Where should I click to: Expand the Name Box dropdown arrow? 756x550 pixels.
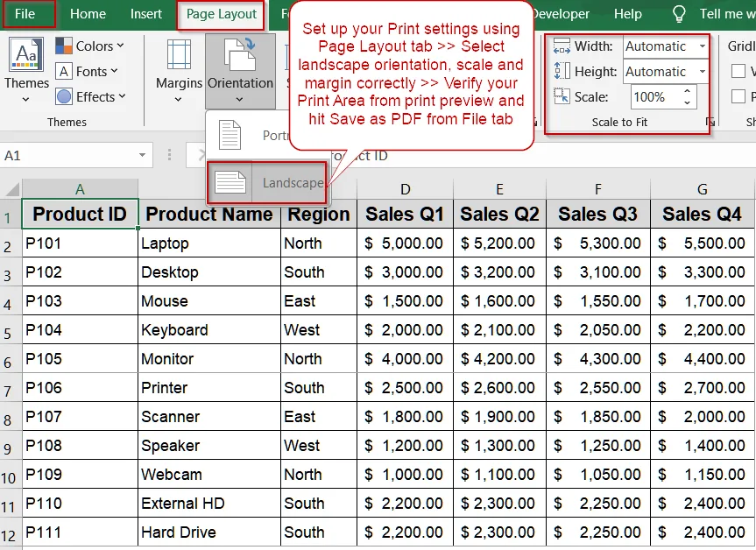pyautogui.click(x=142, y=155)
